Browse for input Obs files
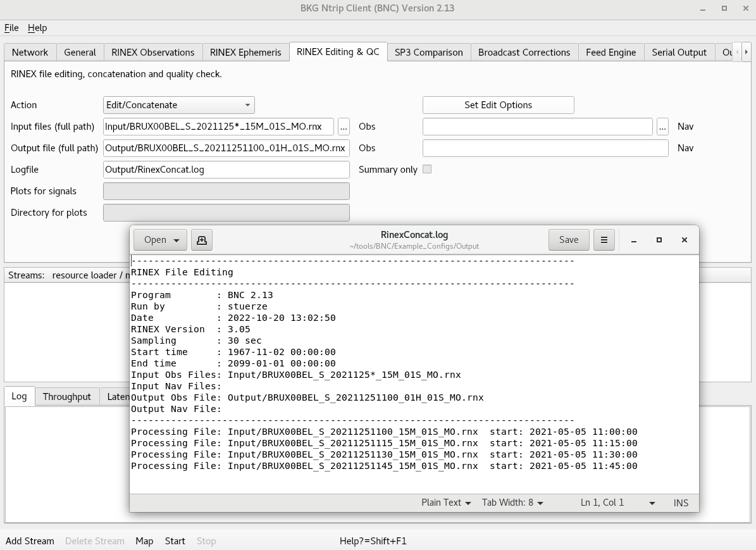Screen dimensions: 756x550 point(344,127)
